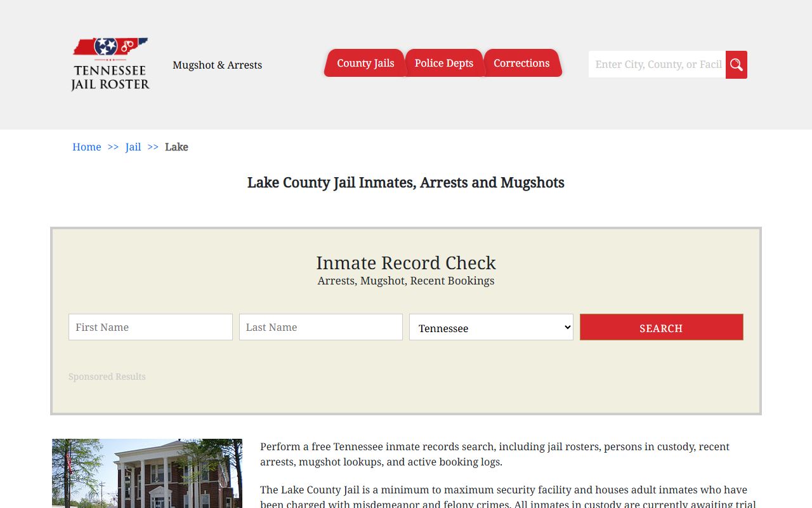Click the red magnifier search icon
The height and width of the screenshot is (508, 812).
[737, 65]
